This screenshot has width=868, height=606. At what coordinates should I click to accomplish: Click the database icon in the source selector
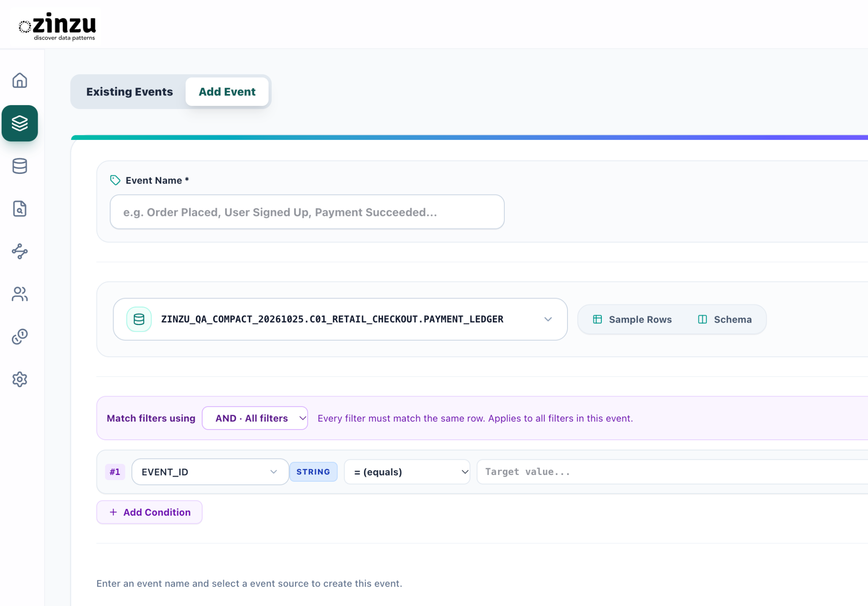click(x=139, y=319)
